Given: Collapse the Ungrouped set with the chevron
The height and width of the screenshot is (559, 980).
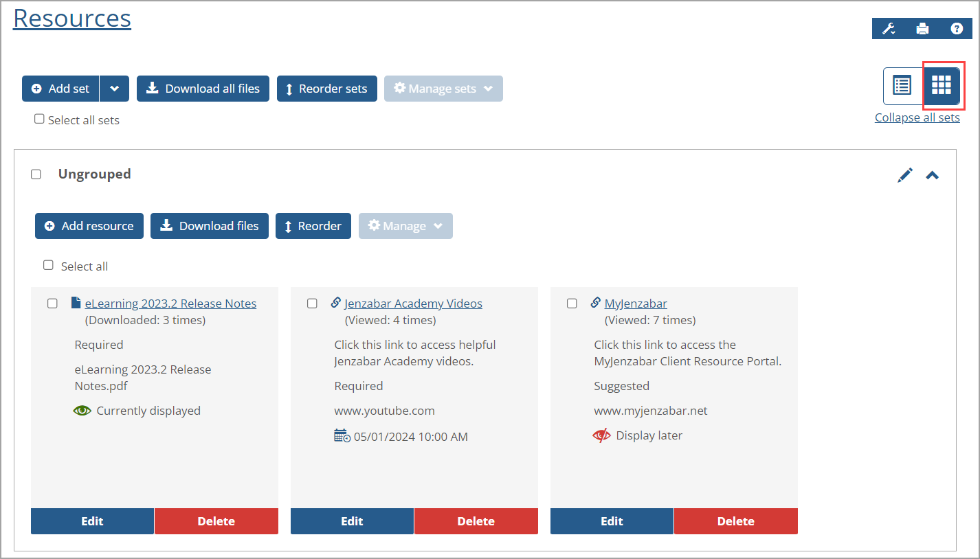Looking at the screenshot, I should click(933, 174).
